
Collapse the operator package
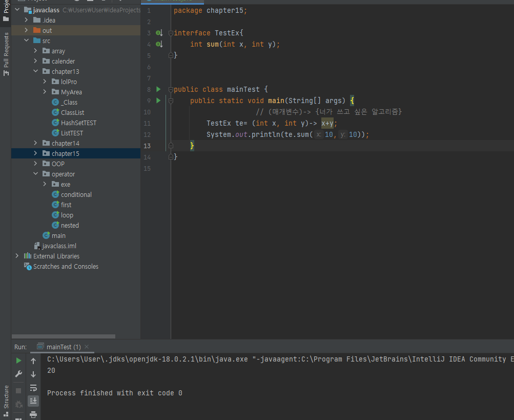pos(36,174)
